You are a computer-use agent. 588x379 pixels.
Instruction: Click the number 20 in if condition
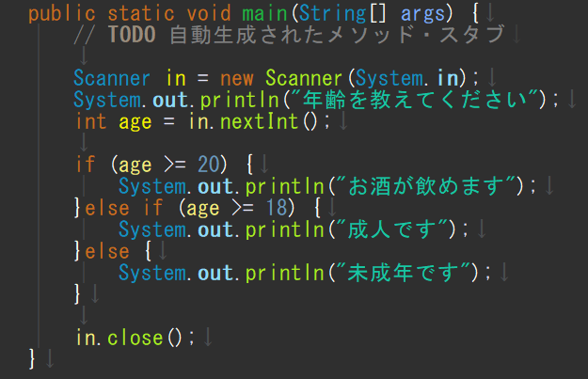pyautogui.click(x=208, y=165)
